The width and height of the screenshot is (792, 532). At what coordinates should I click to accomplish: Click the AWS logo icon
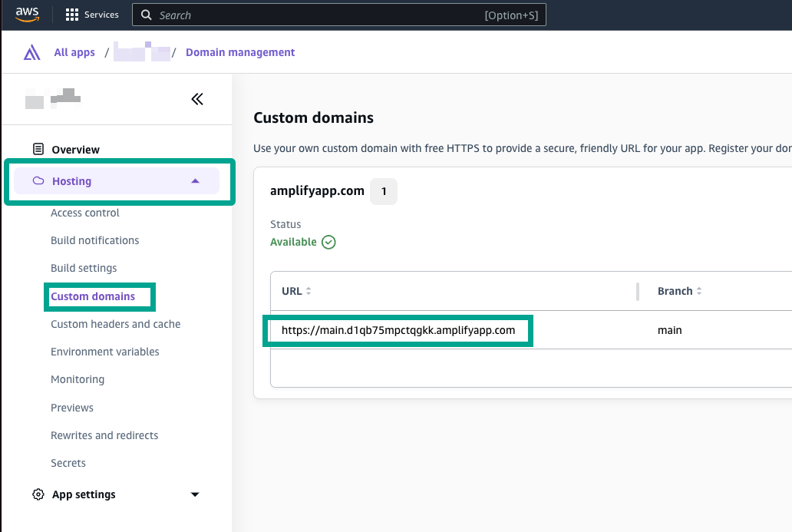click(27, 15)
